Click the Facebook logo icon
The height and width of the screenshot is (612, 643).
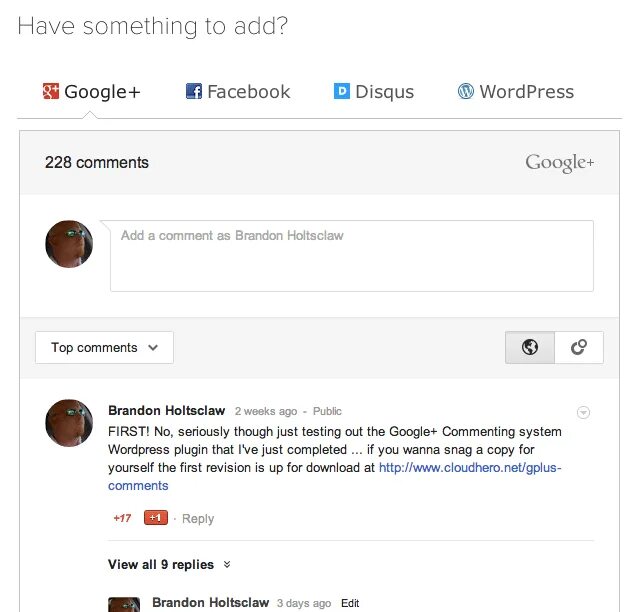pyautogui.click(x=194, y=92)
